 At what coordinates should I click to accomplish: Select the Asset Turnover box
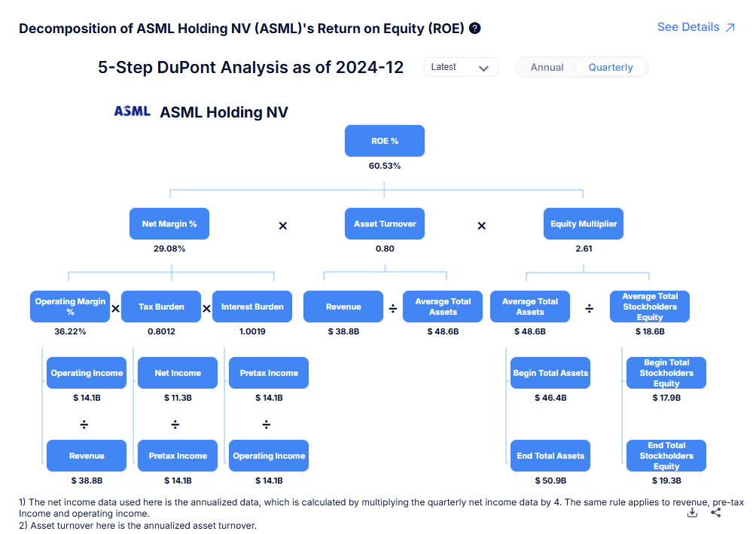(x=384, y=224)
